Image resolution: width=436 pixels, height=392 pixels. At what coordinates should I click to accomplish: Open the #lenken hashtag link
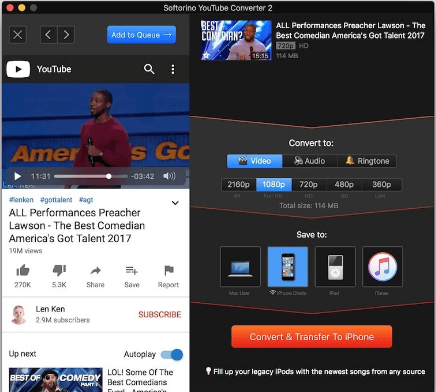(x=21, y=200)
